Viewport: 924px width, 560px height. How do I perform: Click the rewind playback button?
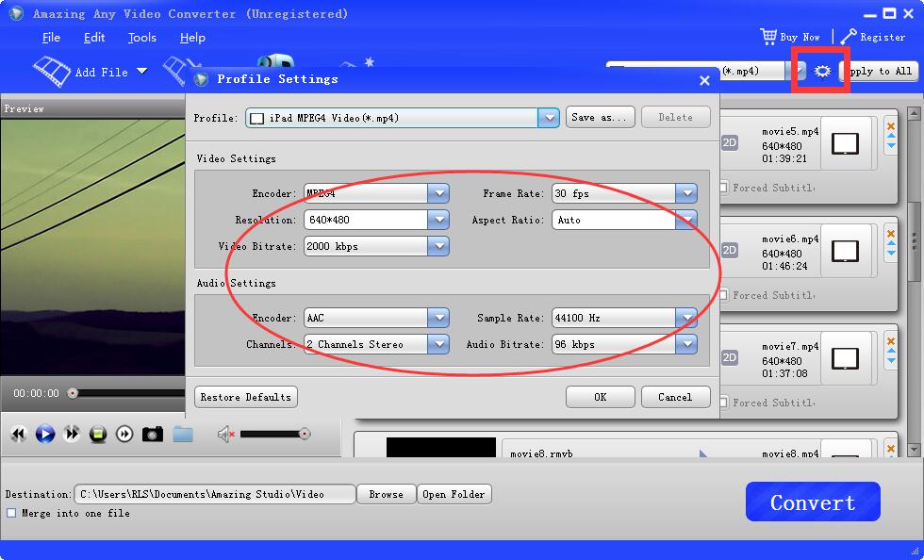tap(18, 435)
